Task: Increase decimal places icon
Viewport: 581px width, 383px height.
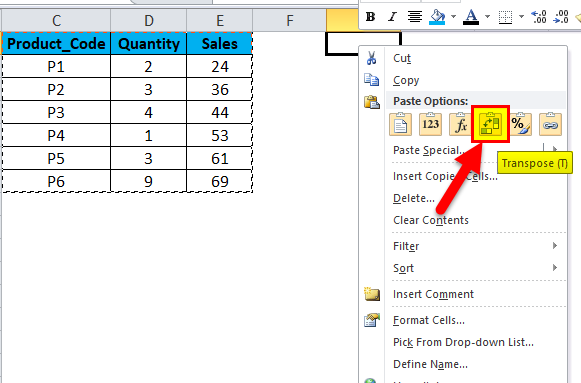Action: (539, 17)
